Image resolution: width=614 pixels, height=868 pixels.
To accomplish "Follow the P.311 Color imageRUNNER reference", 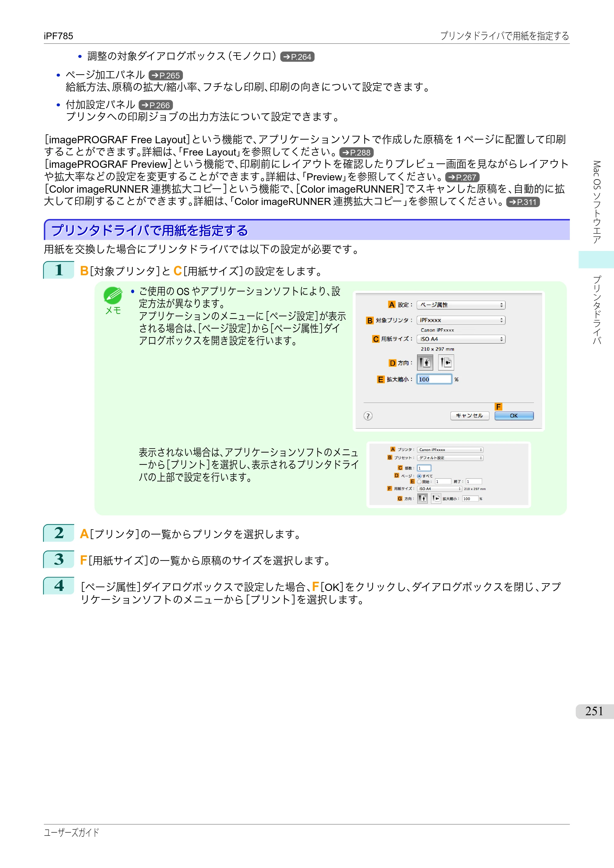I will pyautogui.click(x=523, y=202).
